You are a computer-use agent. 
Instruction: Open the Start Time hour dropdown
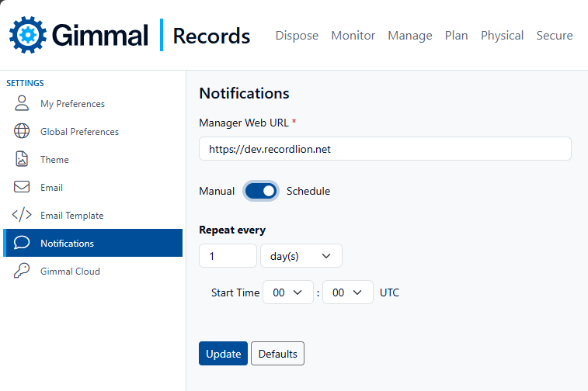pyautogui.click(x=287, y=292)
